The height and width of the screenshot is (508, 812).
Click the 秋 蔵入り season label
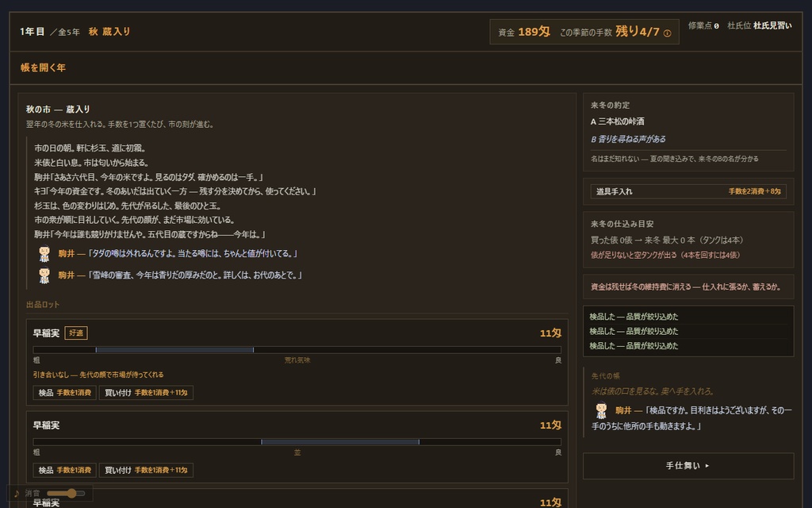(109, 32)
